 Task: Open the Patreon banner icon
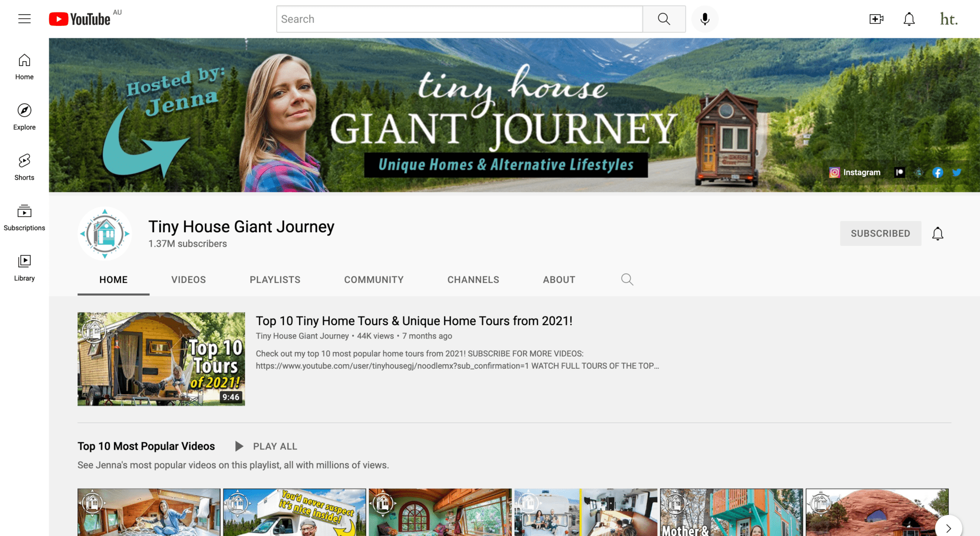click(x=900, y=173)
